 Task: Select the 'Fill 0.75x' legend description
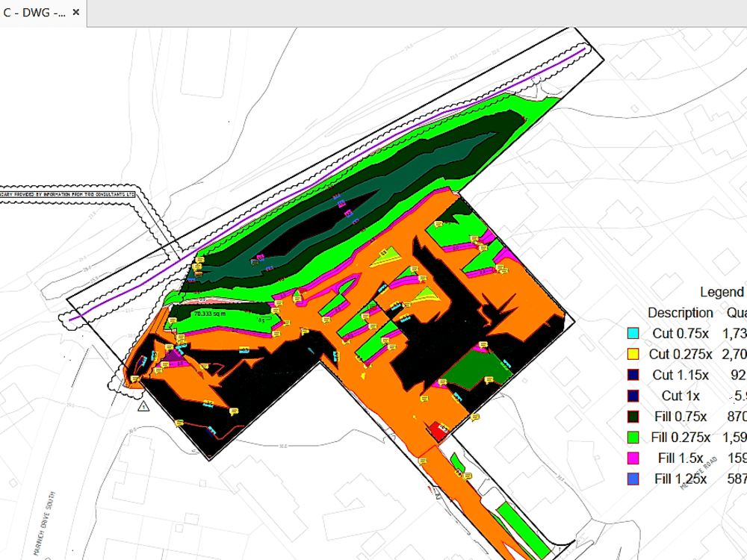tap(681, 417)
